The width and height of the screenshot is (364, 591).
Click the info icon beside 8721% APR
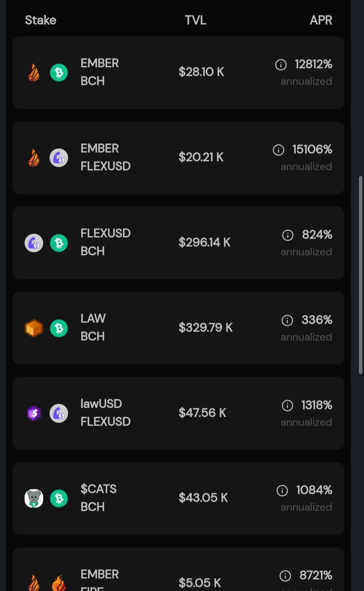(x=285, y=576)
